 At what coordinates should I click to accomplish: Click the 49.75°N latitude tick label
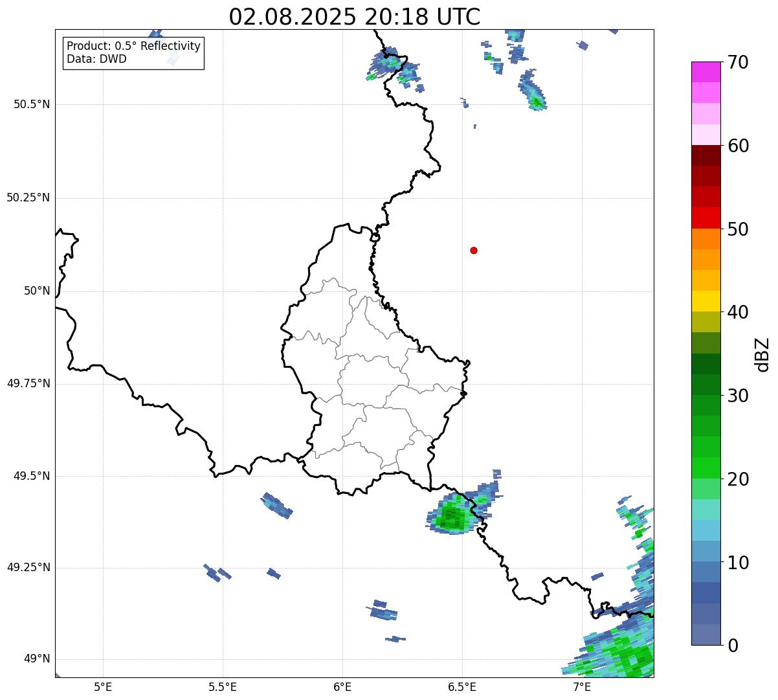tap(28, 383)
